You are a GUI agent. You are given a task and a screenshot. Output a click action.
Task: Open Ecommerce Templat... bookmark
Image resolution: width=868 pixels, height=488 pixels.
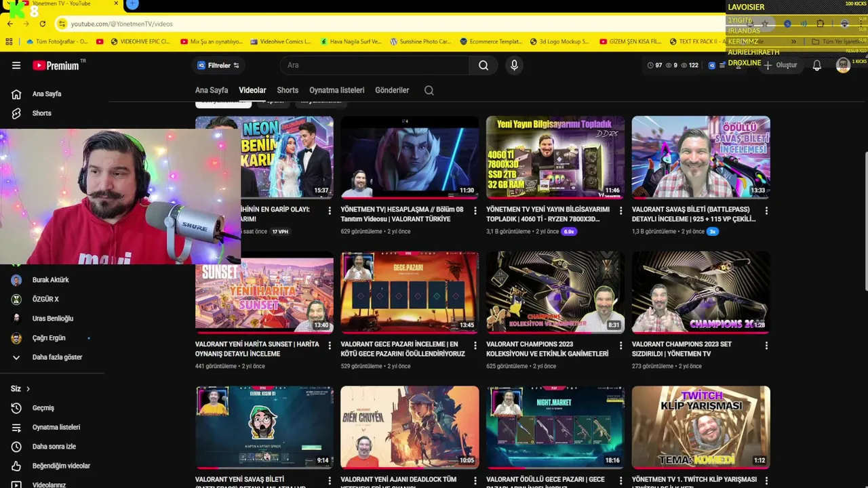point(491,41)
